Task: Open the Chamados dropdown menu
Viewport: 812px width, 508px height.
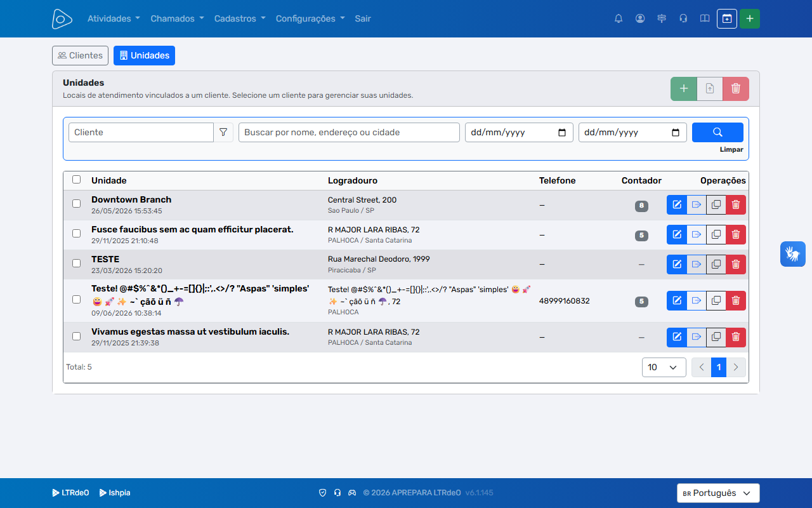Action: [177, 18]
